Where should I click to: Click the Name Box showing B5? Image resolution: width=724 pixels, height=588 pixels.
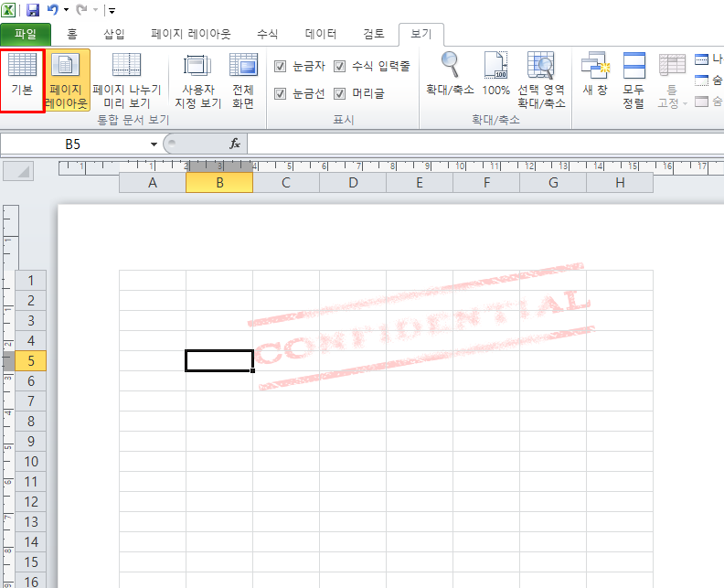[x=73, y=144]
